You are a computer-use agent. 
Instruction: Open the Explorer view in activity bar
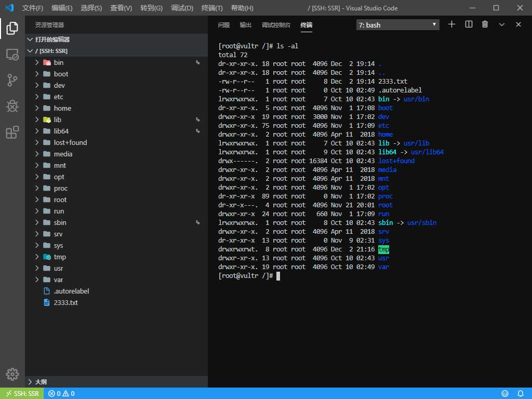tap(12, 28)
